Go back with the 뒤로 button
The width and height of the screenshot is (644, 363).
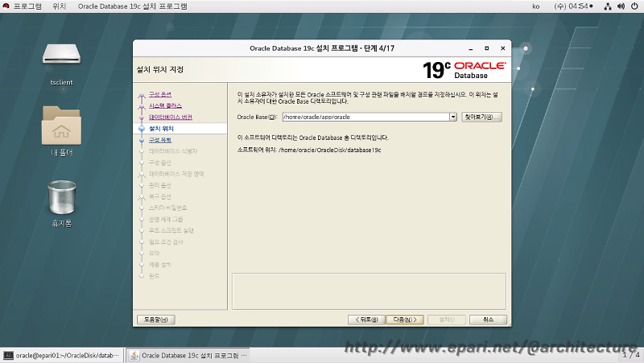click(366, 320)
